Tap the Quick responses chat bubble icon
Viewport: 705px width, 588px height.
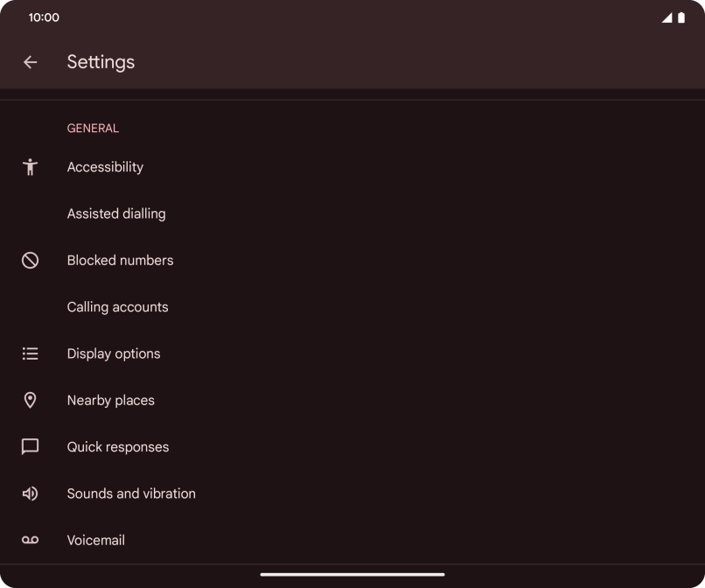pos(31,447)
